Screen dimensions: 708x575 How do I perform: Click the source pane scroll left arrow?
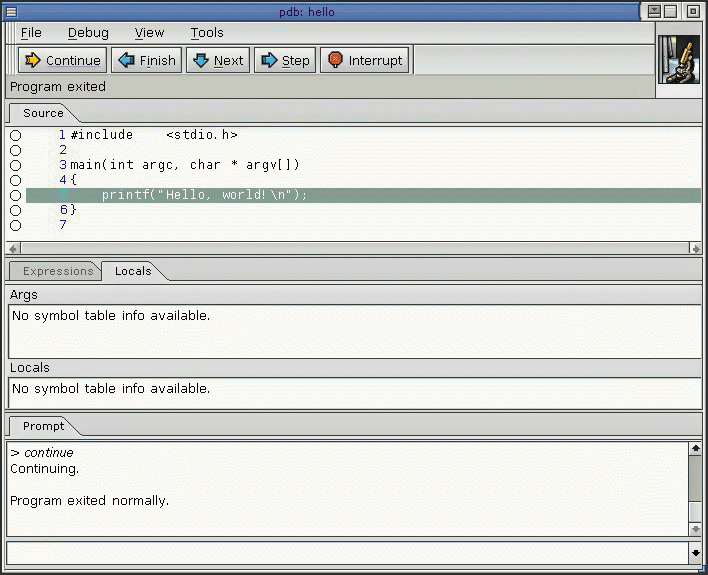(14, 248)
